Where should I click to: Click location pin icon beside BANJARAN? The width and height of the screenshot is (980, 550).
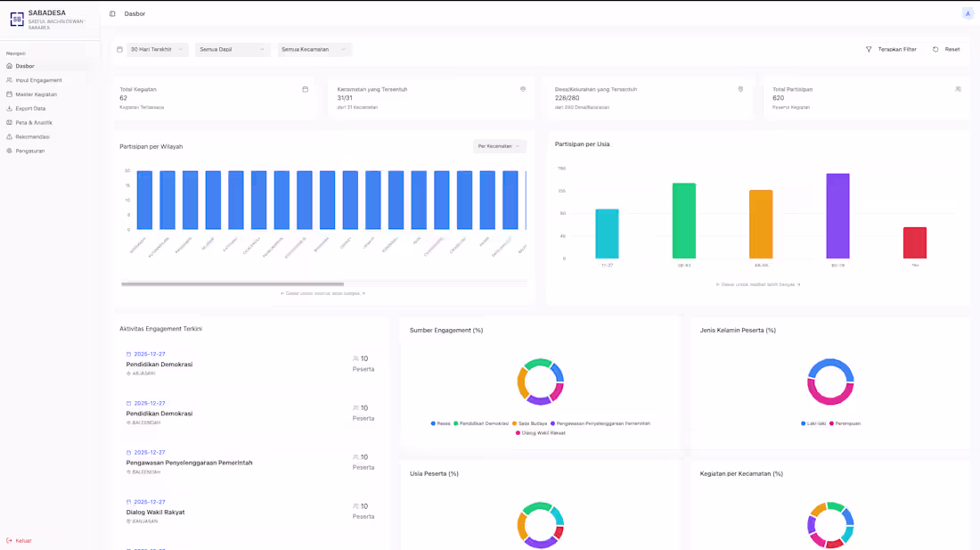pos(129,521)
